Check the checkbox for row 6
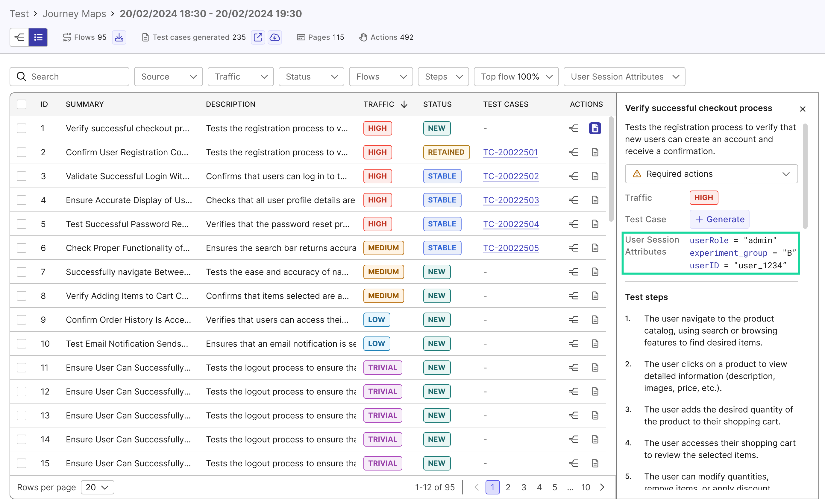825x504 pixels. (x=22, y=248)
